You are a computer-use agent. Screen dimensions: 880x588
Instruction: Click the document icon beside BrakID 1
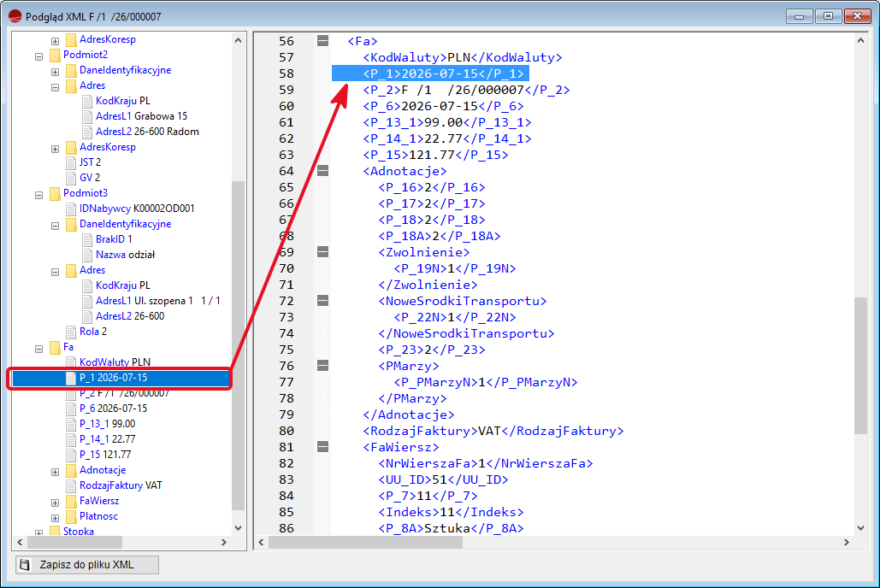(x=87, y=239)
